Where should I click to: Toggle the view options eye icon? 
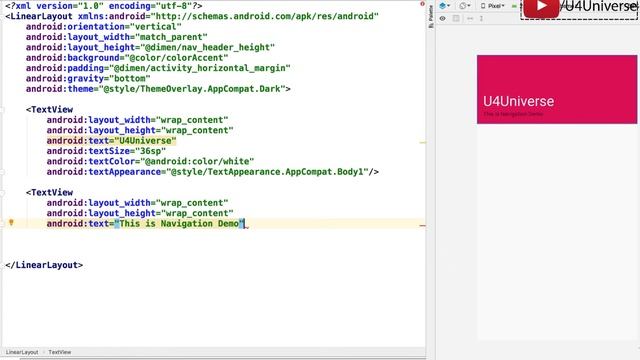(x=442, y=18)
